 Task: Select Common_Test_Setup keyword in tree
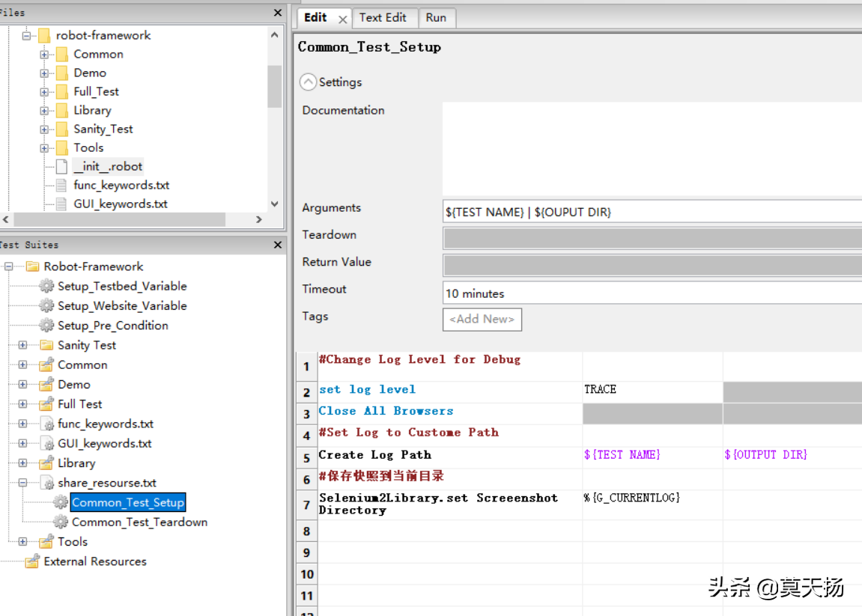coord(128,503)
